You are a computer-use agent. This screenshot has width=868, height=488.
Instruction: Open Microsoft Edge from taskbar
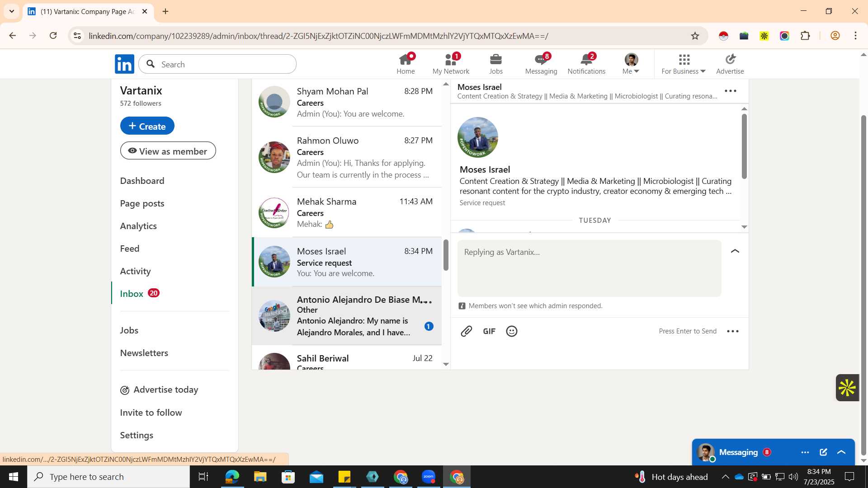point(232,477)
